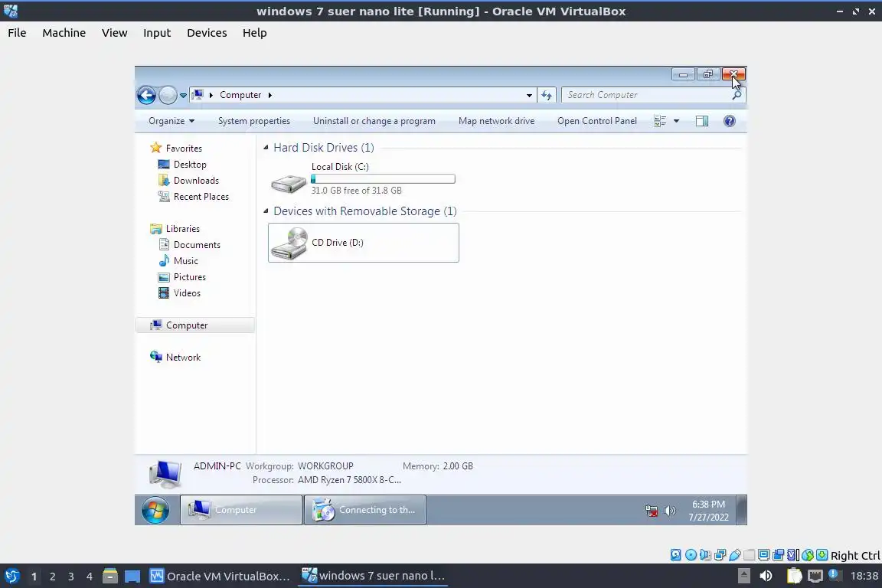Select the CD Drive (D:) item
882x588 pixels.
[364, 243]
